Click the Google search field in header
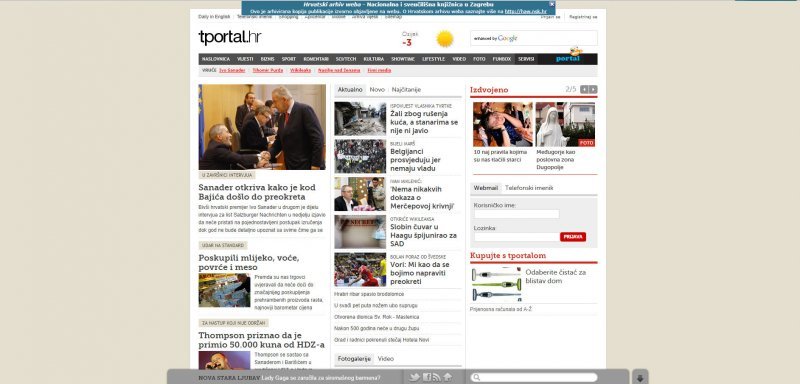 [533, 38]
